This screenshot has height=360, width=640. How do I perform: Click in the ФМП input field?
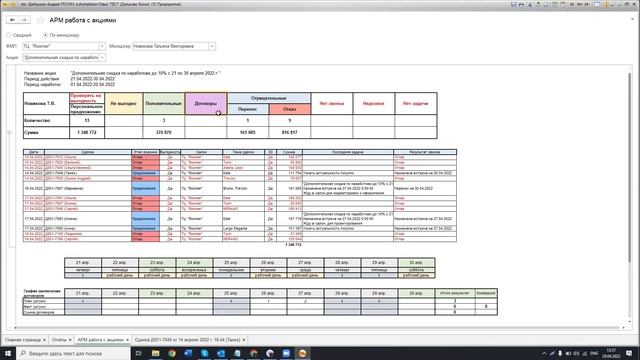click(x=60, y=46)
